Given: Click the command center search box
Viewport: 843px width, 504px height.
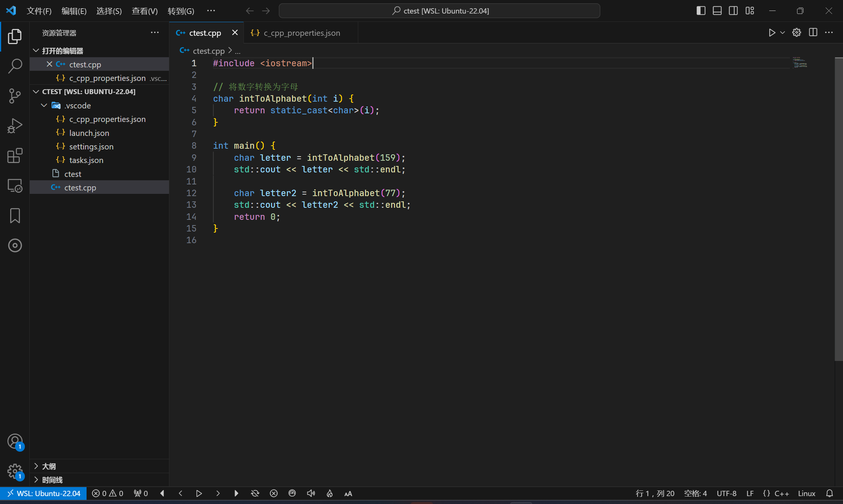Looking at the screenshot, I should point(439,11).
